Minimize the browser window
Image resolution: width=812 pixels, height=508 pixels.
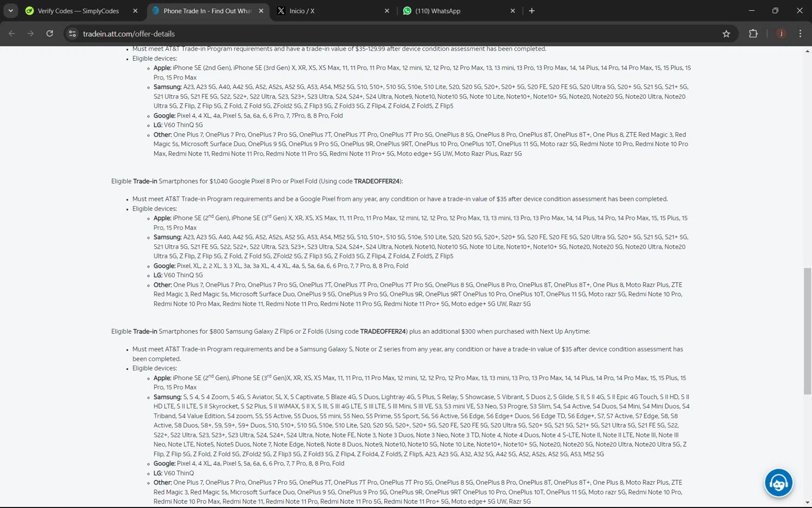click(x=751, y=10)
